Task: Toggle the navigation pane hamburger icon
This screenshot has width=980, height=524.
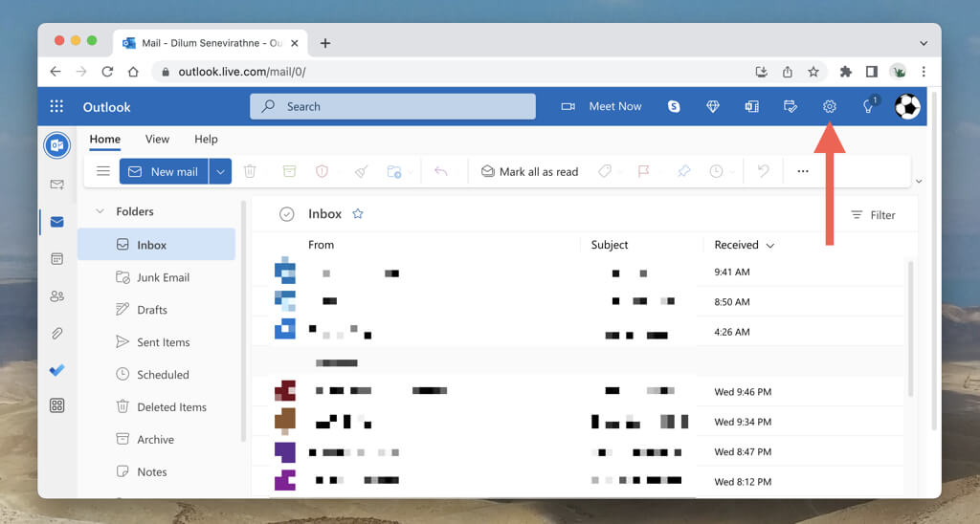Action: tap(103, 171)
